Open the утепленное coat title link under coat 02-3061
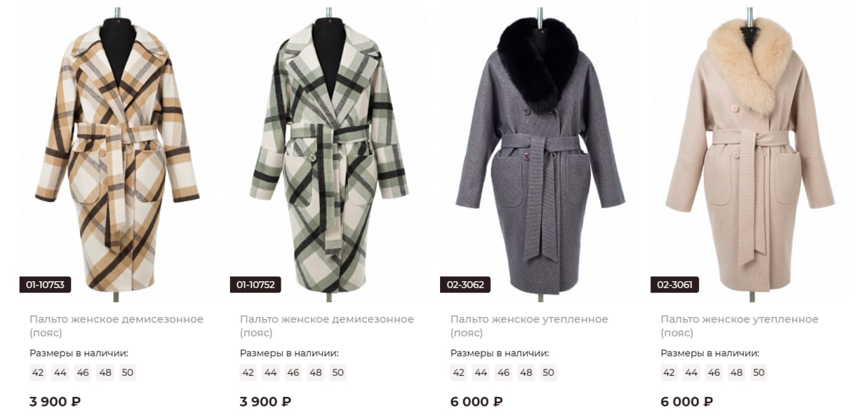 pos(740,326)
